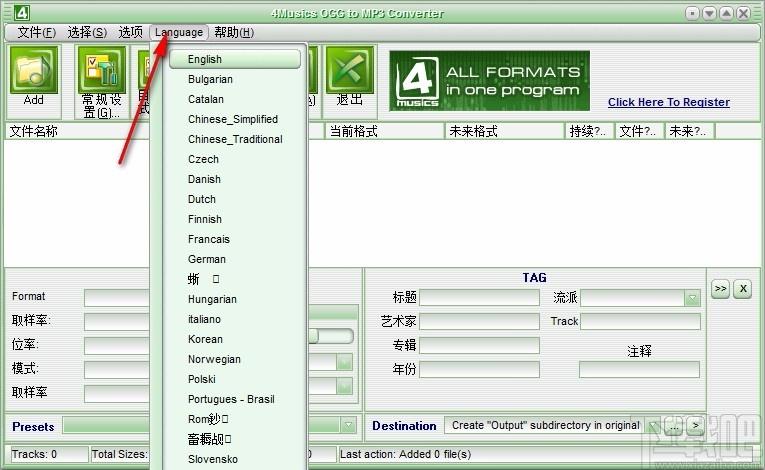Click the 年份 year input field

click(x=479, y=369)
